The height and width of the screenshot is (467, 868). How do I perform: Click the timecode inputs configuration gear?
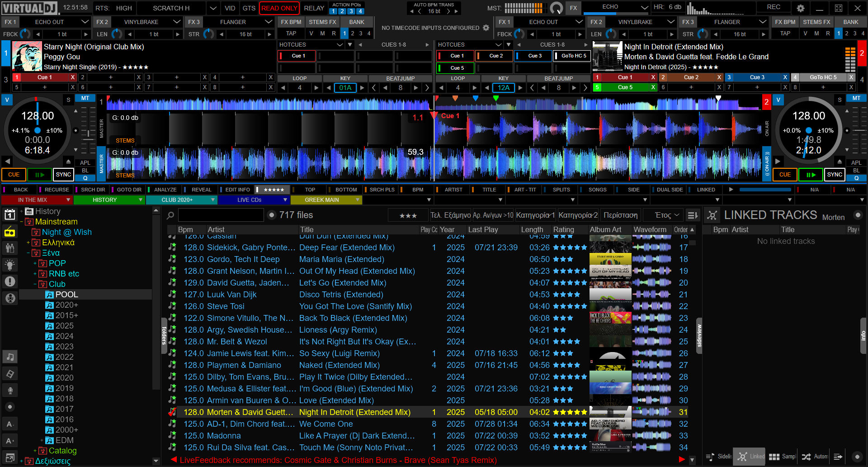486,28
